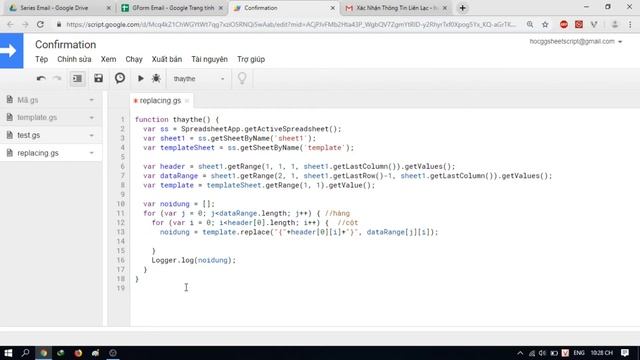Image resolution: width=640 pixels, height=360 pixels.
Task: Run the selected function
Action: click(x=140, y=78)
